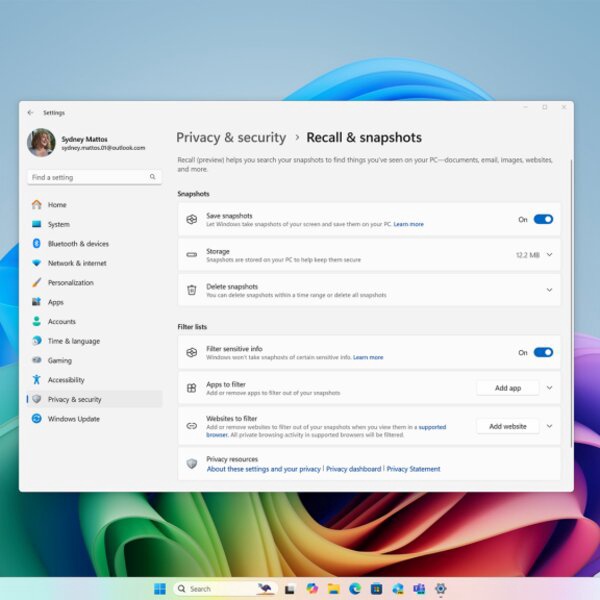The width and height of the screenshot is (600, 600).
Task: Click the Websites to filter link icon
Action: pyautogui.click(x=192, y=426)
